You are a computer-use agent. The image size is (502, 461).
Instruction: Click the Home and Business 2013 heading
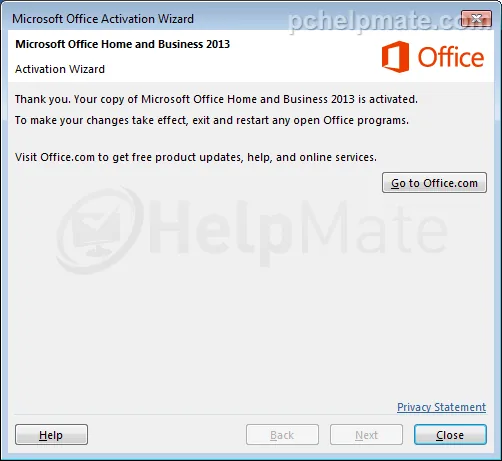123,44
